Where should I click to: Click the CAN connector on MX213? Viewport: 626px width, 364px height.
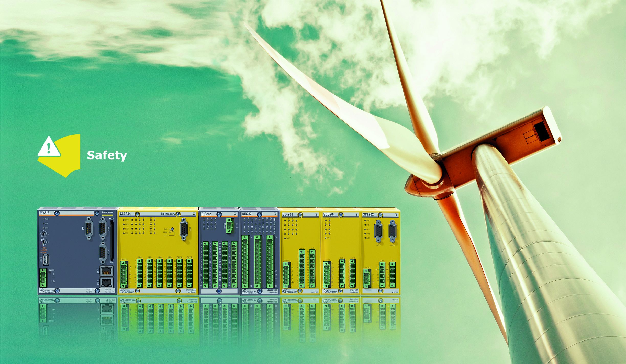click(x=89, y=228)
